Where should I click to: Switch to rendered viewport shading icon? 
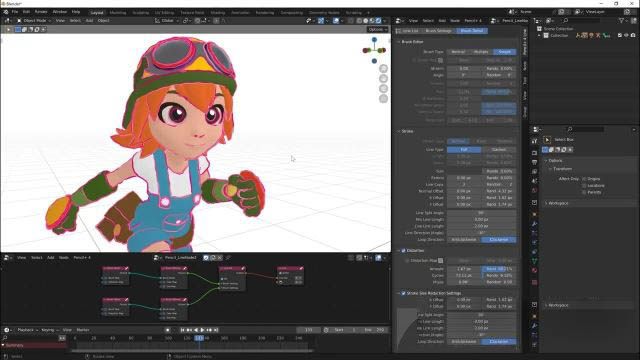(378, 20)
